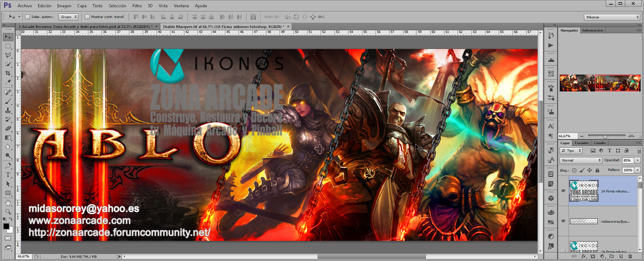Enable the Selec. autom. checkbox
644x261 pixels.
tap(27, 17)
